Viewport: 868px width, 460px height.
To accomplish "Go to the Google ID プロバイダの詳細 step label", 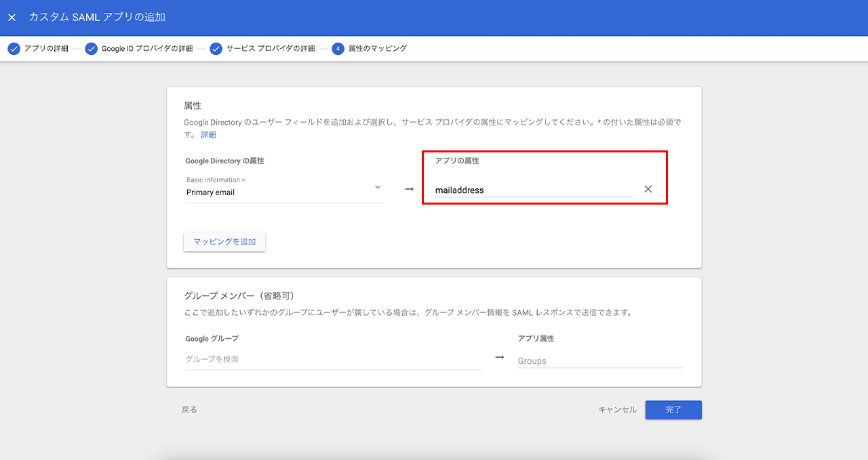I will pos(147,49).
